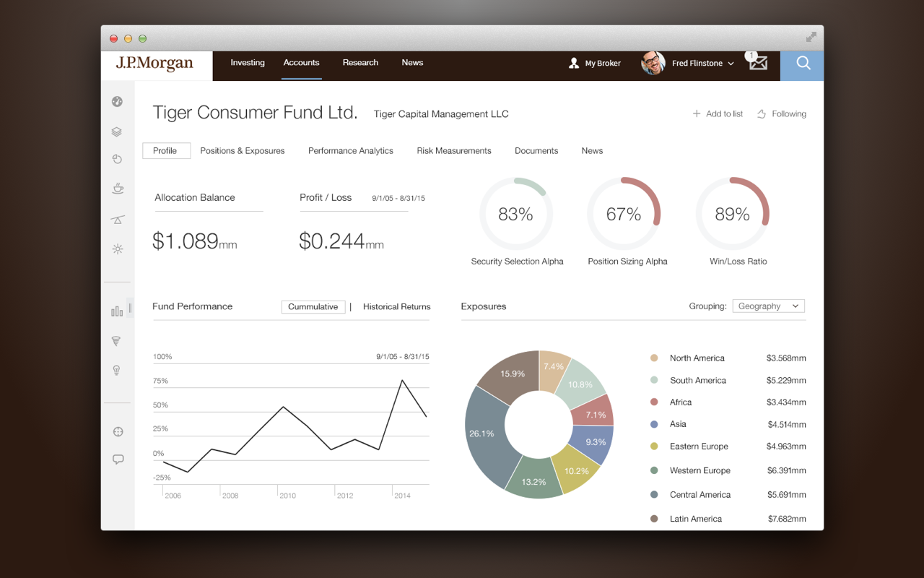Click the J.P.Morgan logo
The width and height of the screenshot is (924, 578).
point(155,64)
